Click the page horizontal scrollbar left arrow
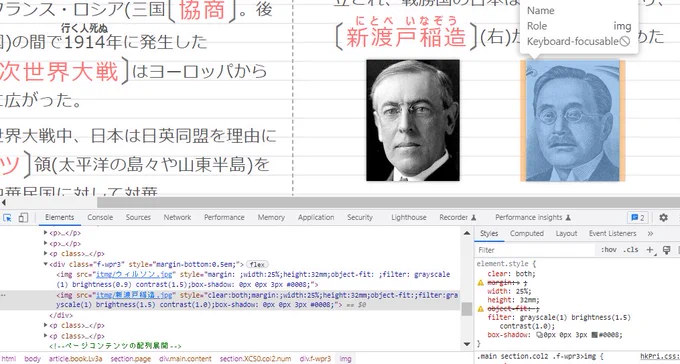680x364 pixels. tap(4, 202)
